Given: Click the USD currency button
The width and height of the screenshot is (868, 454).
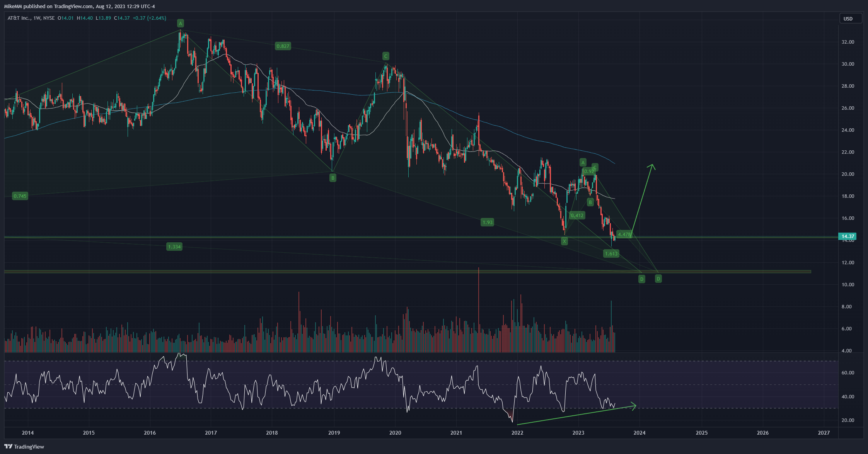Looking at the screenshot, I should [851, 19].
